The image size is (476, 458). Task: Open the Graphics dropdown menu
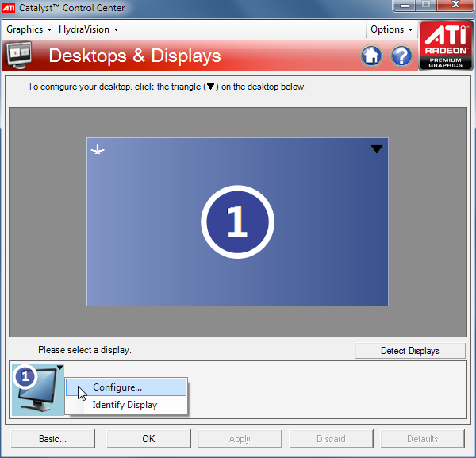(29, 29)
